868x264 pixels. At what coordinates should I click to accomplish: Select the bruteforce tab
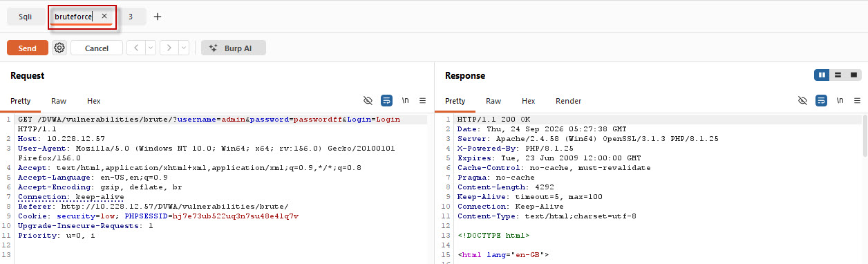(x=73, y=16)
